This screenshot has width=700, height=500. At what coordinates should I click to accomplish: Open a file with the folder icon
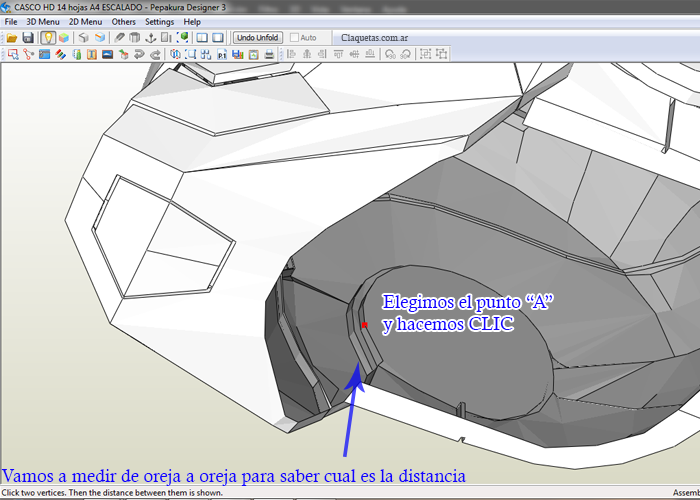12,38
